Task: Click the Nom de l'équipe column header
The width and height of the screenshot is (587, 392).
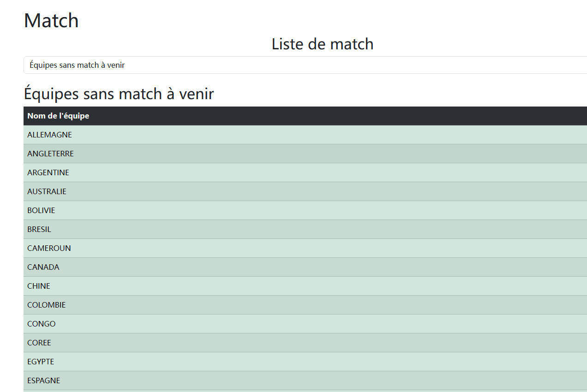Action: [58, 116]
